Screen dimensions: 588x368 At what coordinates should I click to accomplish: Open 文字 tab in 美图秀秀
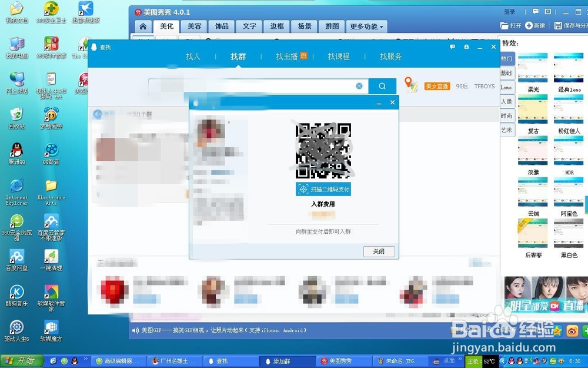pyautogui.click(x=249, y=26)
